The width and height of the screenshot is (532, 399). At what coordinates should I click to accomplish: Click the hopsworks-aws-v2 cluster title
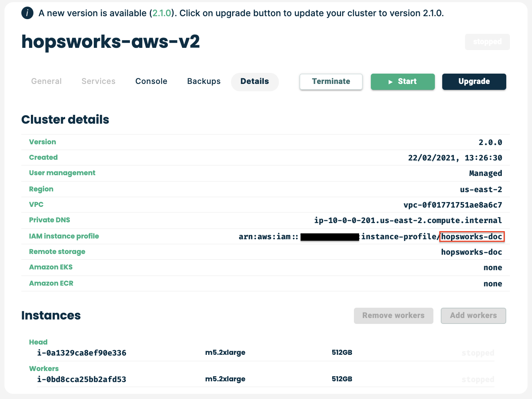tap(111, 42)
